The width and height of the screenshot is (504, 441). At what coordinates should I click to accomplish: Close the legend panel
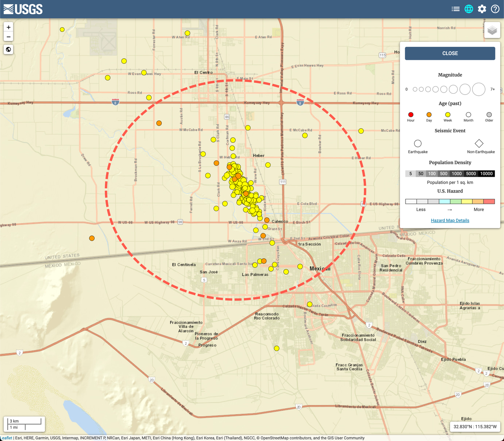[450, 54]
